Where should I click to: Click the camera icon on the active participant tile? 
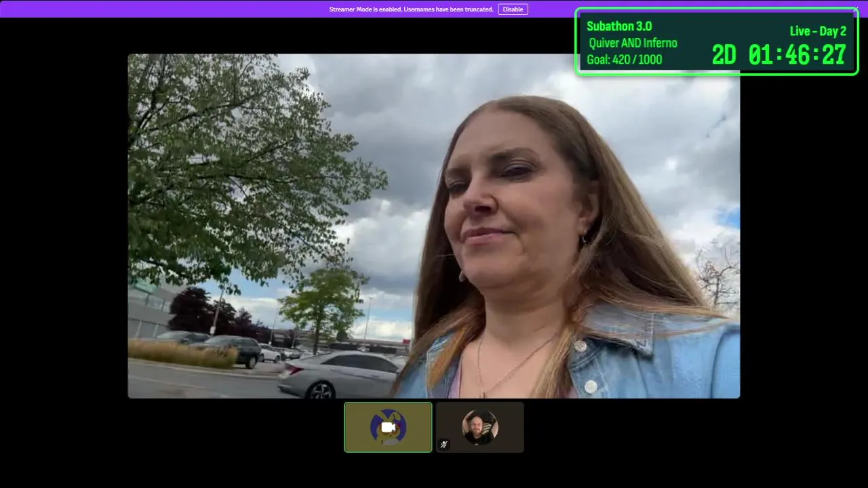[388, 428]
